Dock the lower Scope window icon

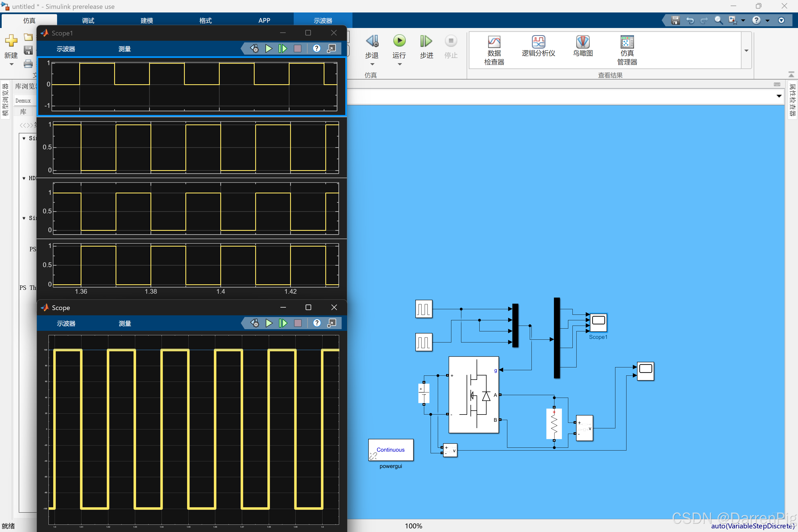pos(331,323)
